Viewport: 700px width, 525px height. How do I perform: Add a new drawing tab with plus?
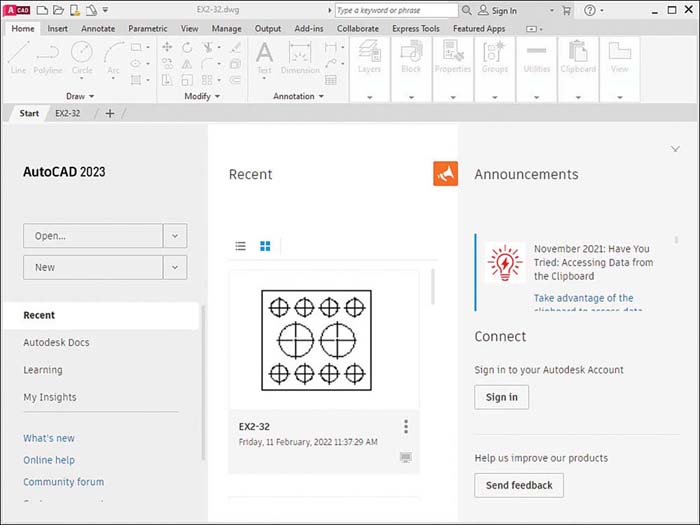point(110,113)
